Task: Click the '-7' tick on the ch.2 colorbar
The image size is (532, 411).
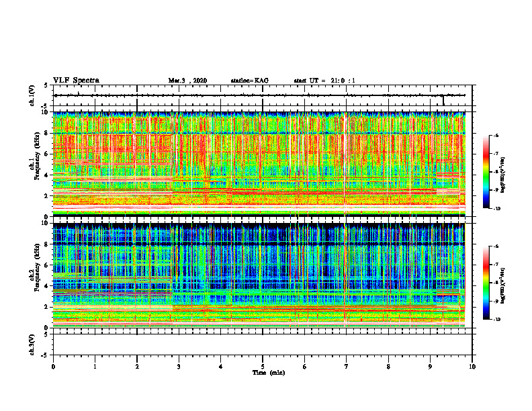Action: [496, 265]
